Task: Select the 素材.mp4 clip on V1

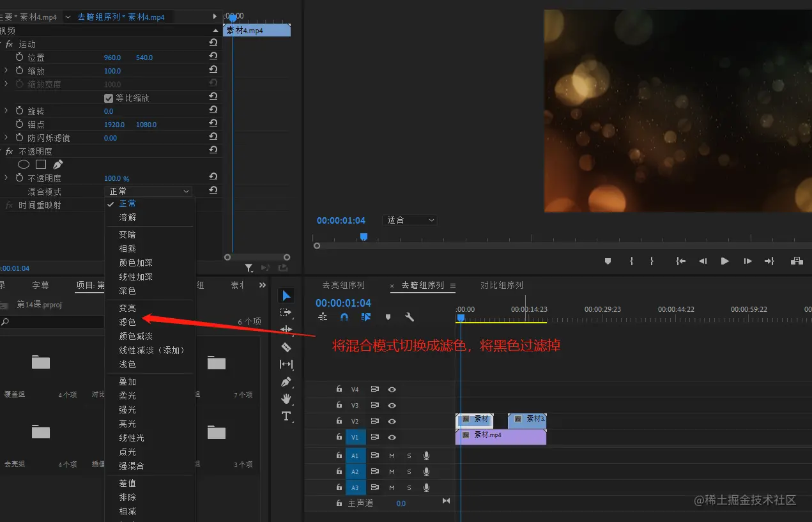Action: point(501,437)
